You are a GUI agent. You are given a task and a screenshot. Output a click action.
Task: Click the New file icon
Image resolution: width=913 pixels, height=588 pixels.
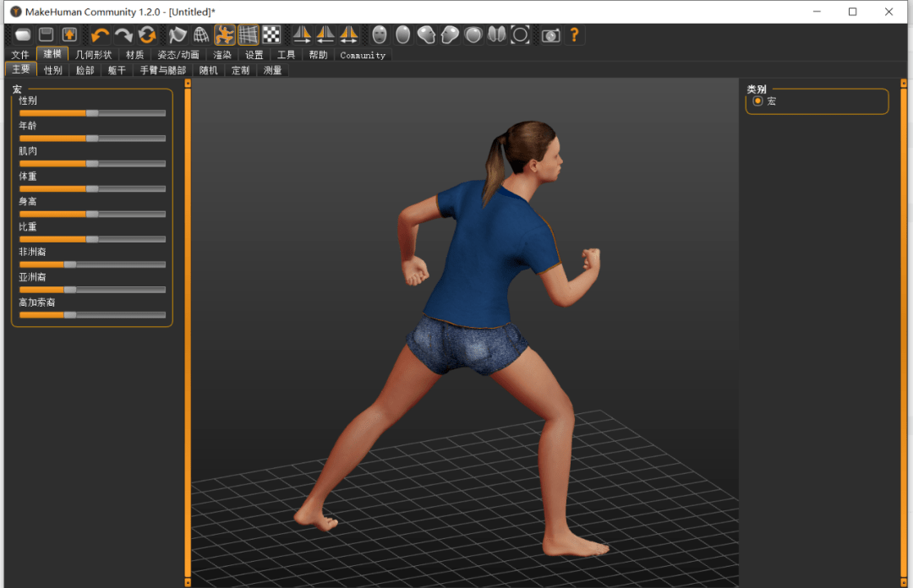[x=23, y=35]
